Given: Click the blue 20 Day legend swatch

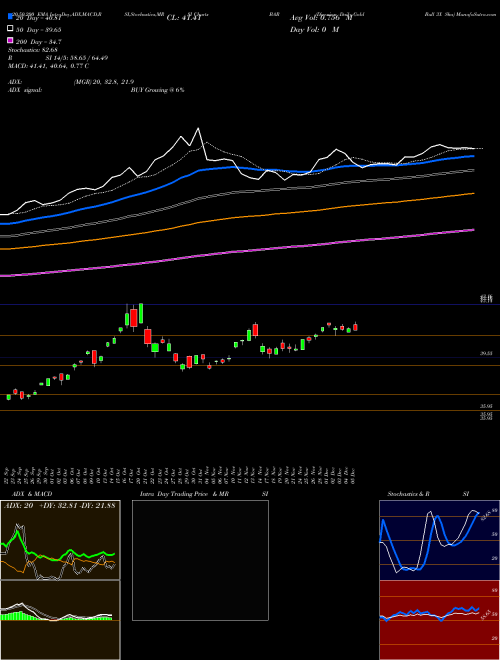Looking at the screenshot, I should 10,17.
